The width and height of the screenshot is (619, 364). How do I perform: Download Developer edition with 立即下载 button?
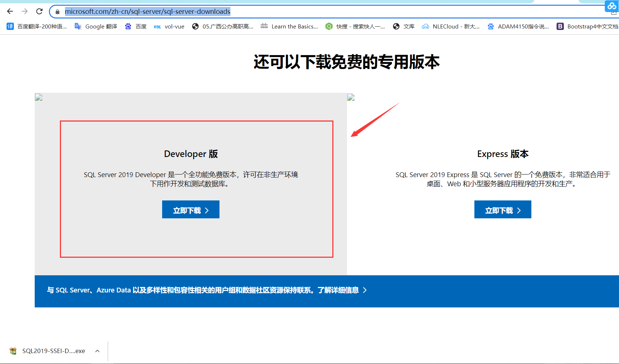[191, 210]
